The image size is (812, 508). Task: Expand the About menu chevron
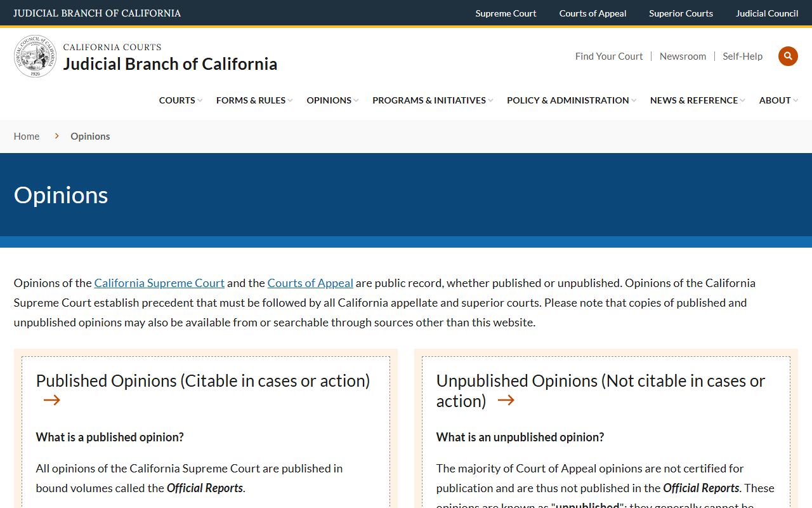[x=796, y=100]
